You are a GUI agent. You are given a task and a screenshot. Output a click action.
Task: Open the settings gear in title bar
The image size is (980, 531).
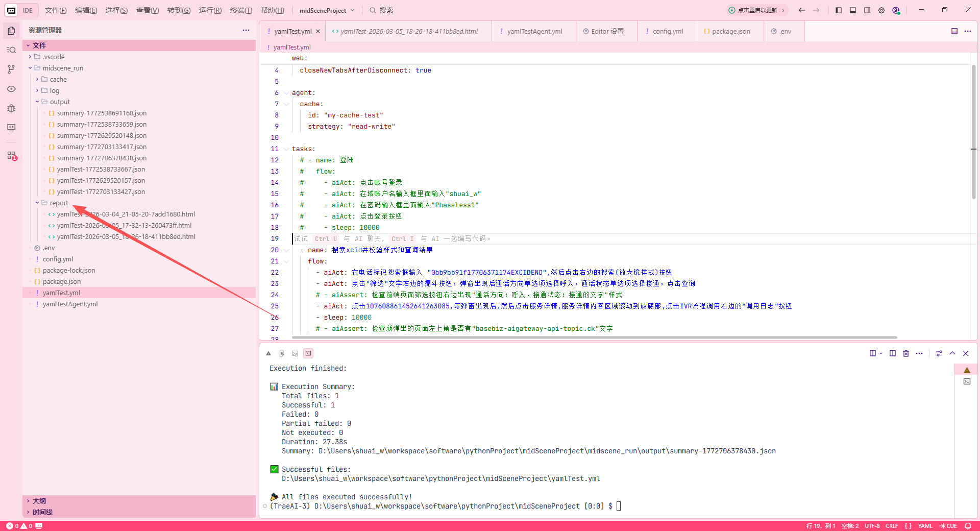(x=881, y=10)
